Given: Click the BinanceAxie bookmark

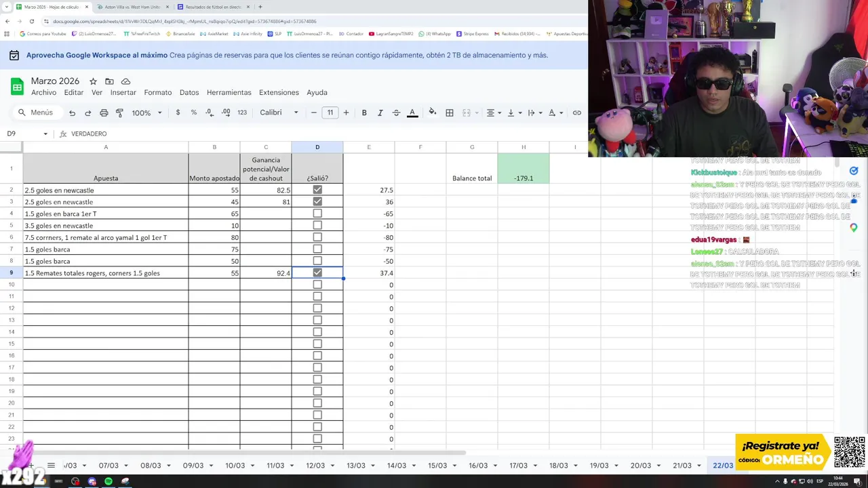Looking at the screenshot, I should click(x=180, y=33).
